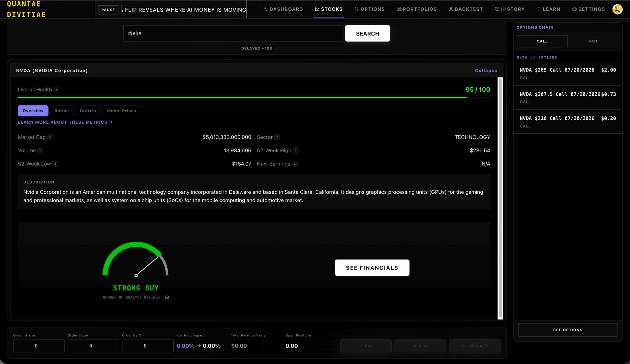This screenshot has height=364, width=630.
Task: Click the Order shares input field
Action: [x=39, y=346]
